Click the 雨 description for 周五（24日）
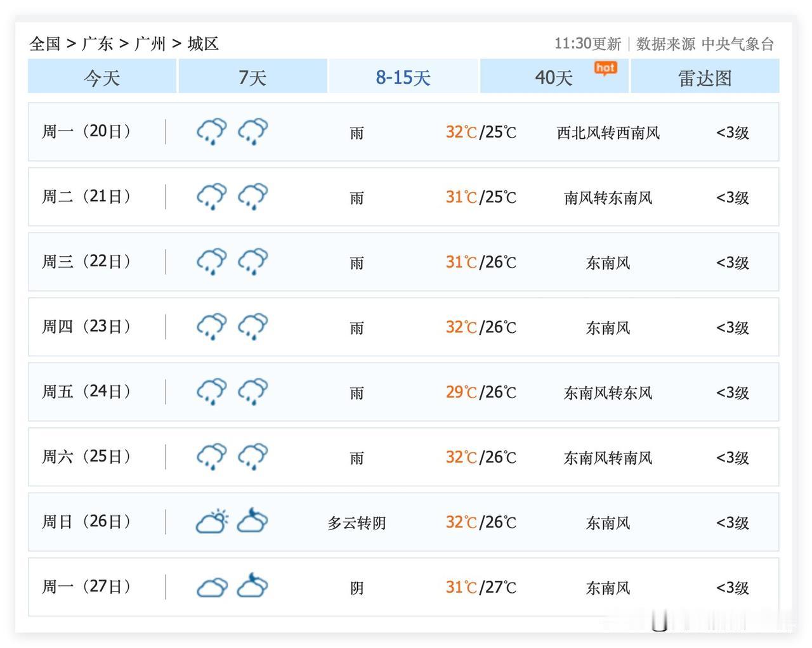Viewport: 812px width, 648px height. tap(357, 392)
